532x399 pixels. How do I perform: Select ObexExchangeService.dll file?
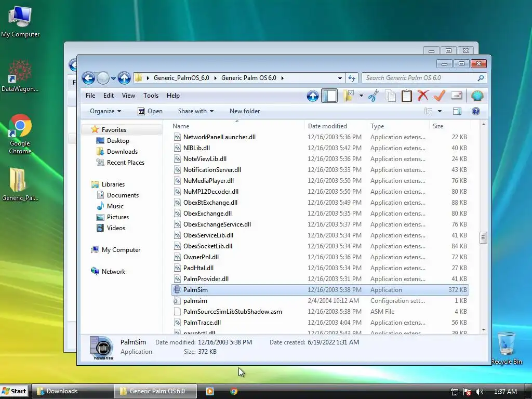320,224
